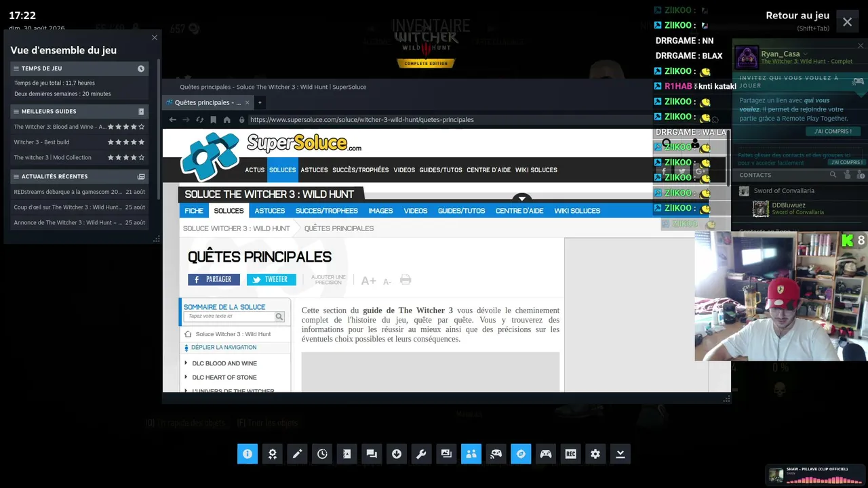Open ACTUS in the SuperSoluce top menu
This screenshot has height=488, width=868.
(255, 170)
